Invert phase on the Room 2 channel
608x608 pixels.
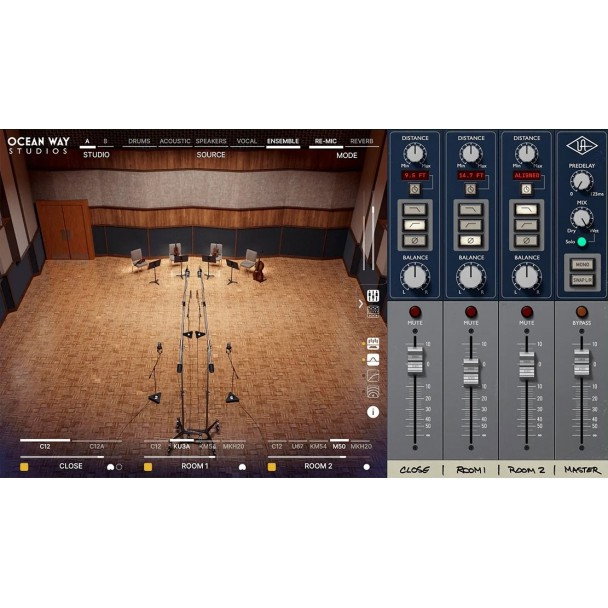tap(527, 240)
